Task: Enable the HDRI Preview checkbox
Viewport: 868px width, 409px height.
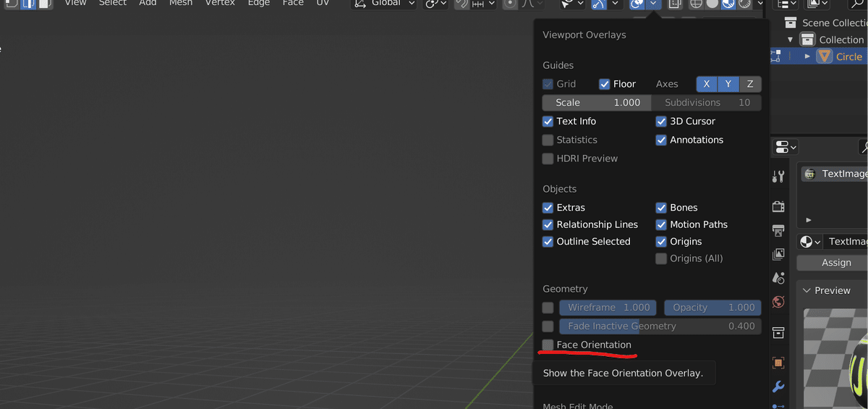Action: [548, 159]
